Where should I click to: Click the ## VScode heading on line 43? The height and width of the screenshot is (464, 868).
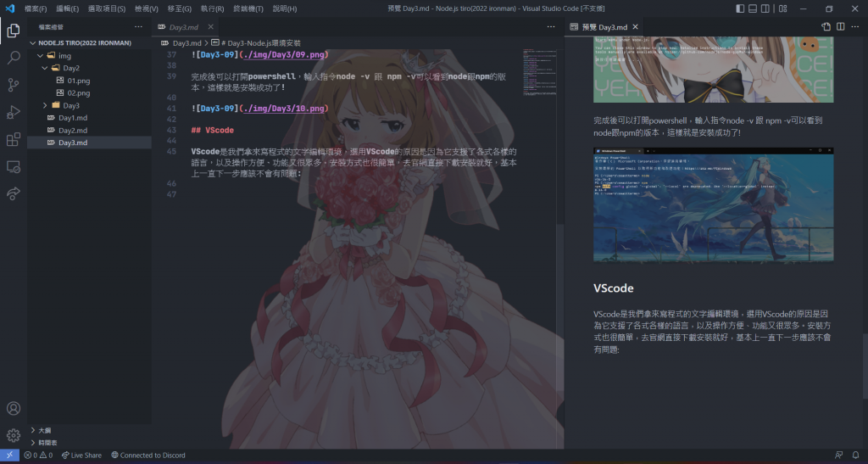tap(213, 130)
